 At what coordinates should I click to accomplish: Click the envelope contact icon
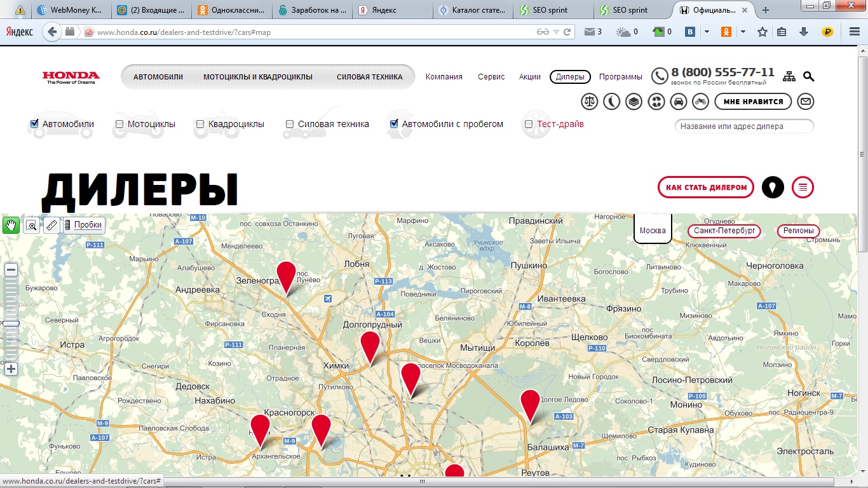[x=806, y=101]
